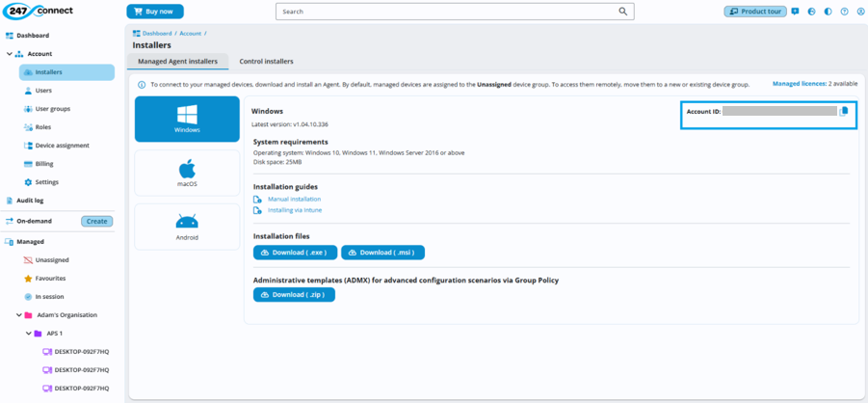The width and height of the screenshot is (868, 403).
Task: Select the macOS platform tile
Action: point(187,173)
